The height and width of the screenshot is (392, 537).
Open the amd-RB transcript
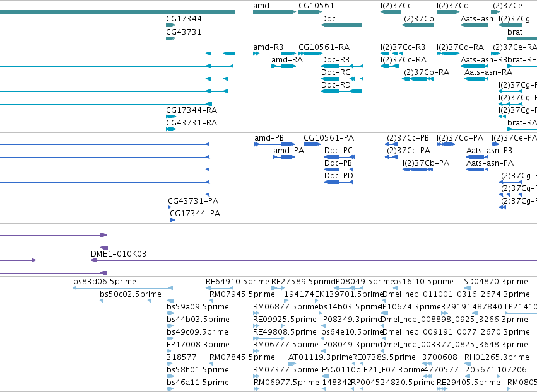pyautogui.click(x=268, y=47)
